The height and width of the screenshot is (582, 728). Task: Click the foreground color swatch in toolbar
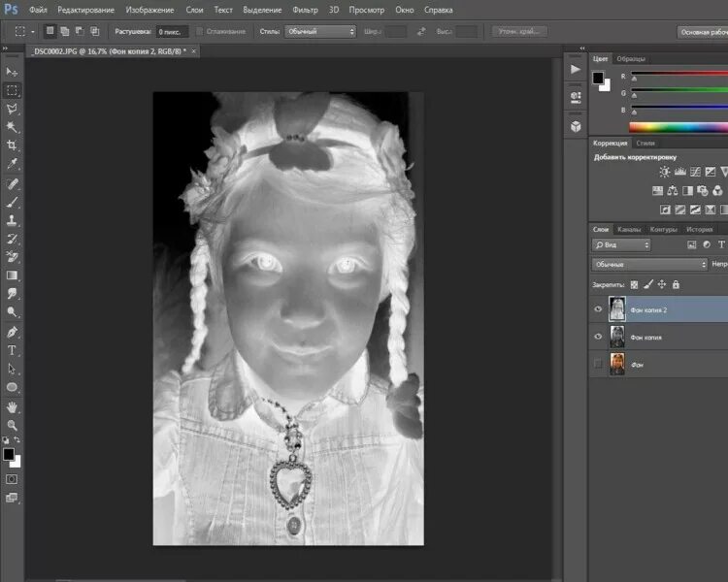9,453
